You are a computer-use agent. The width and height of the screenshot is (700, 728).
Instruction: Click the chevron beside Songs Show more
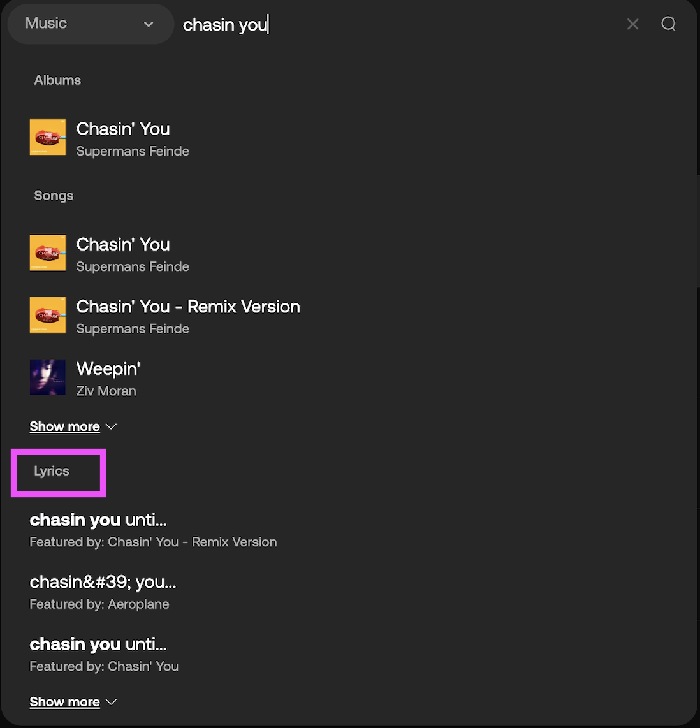[111, 426]
